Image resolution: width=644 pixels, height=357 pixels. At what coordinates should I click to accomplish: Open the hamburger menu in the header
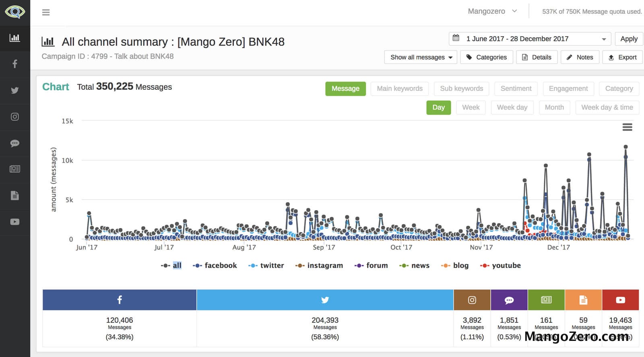point(46,12)
